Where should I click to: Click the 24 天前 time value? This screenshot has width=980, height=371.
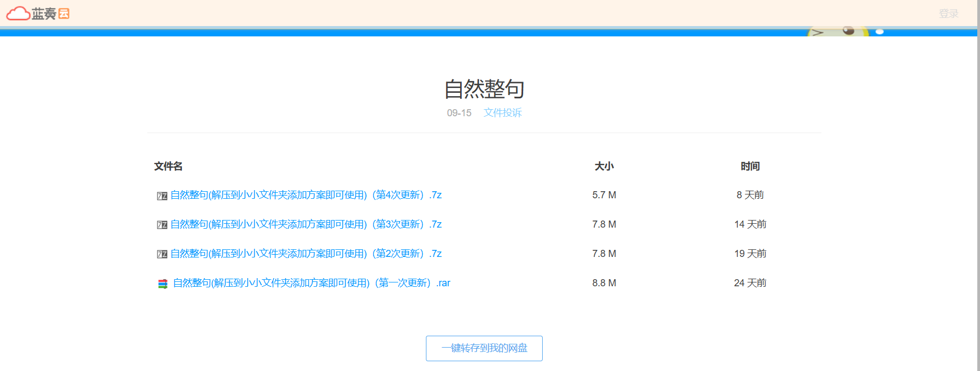(750, 283)
